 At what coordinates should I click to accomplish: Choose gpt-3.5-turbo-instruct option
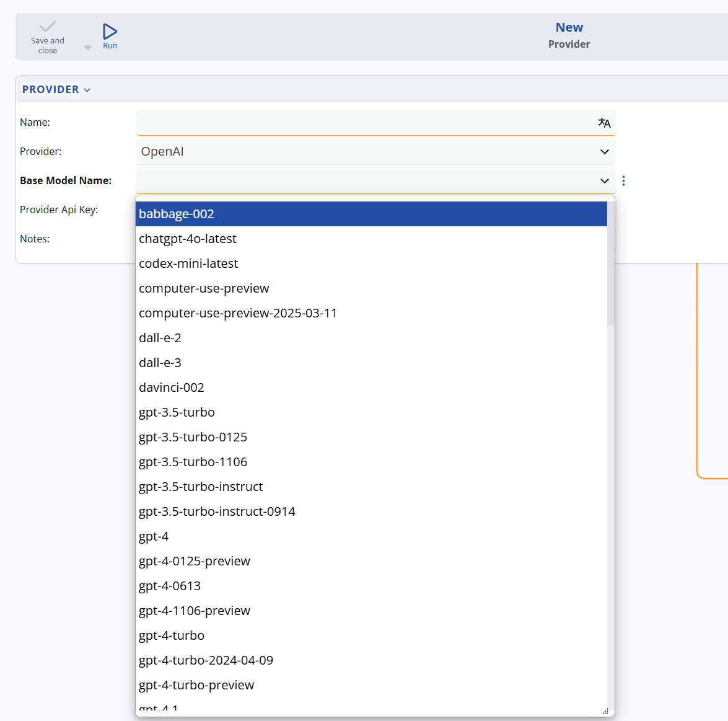point(371,487)
